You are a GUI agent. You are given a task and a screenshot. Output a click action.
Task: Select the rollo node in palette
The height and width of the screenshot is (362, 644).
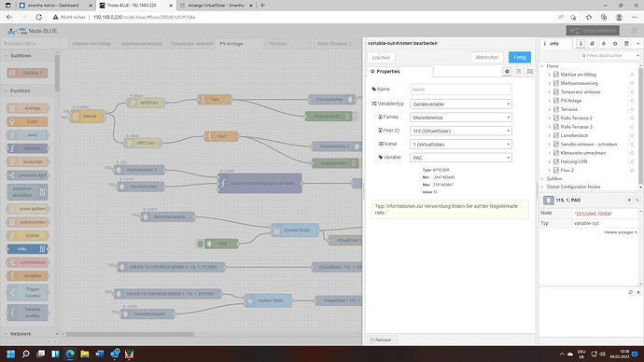[27, 249]
